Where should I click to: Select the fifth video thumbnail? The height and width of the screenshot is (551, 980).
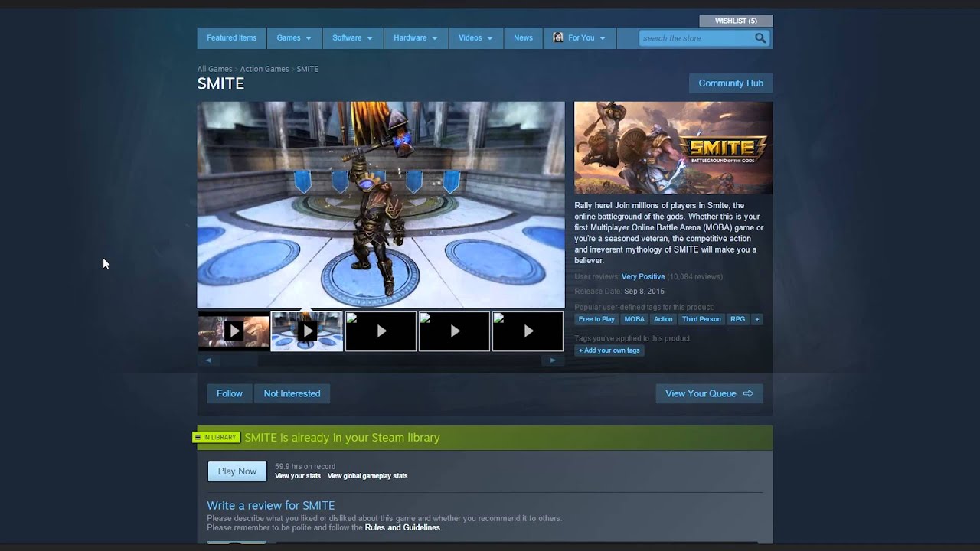[528, 331]
